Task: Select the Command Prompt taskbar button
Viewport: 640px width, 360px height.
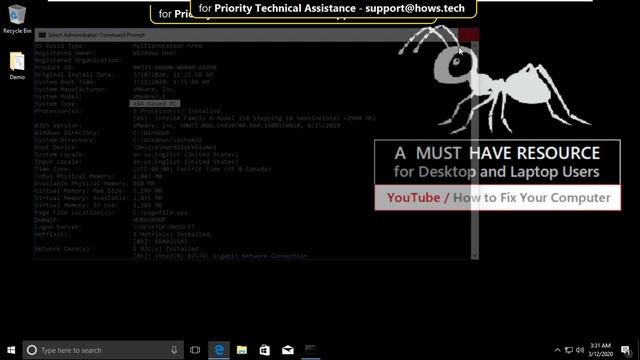Action: tap(311, 350)
